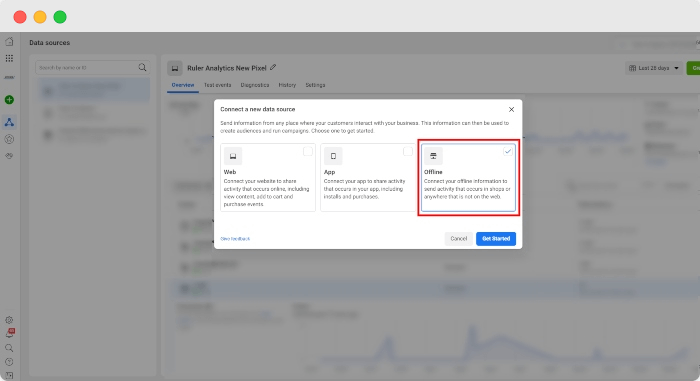
Task: Edit pixel name with pencil icon
Action: click(x=273, y=67)
